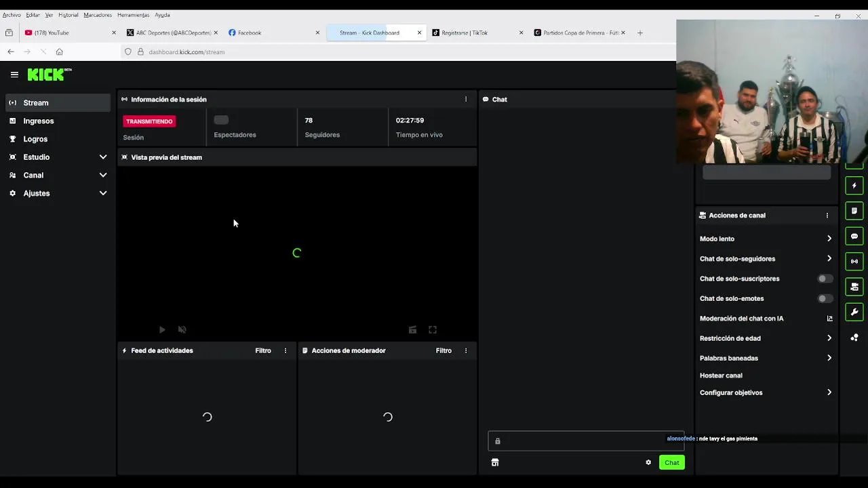Open a new browser tab

[x=639, y=33]
